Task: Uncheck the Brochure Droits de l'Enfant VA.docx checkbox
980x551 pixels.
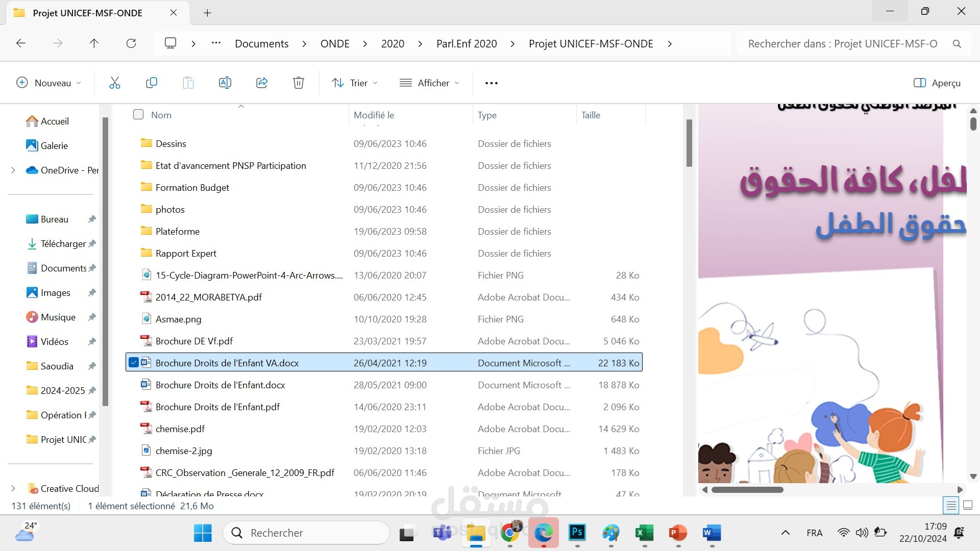Action: (134, 363)
